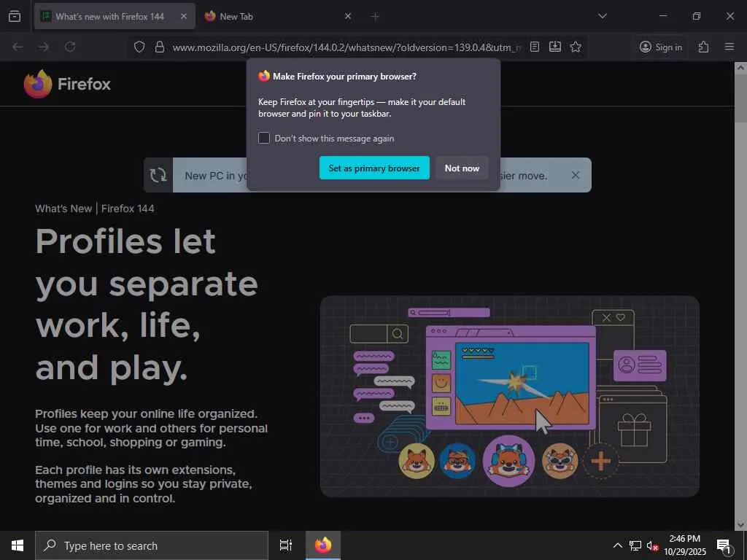Click the mozilla.org URL in address bar
The width and height of the screenshot is (747, 560).
click(347, 47)
